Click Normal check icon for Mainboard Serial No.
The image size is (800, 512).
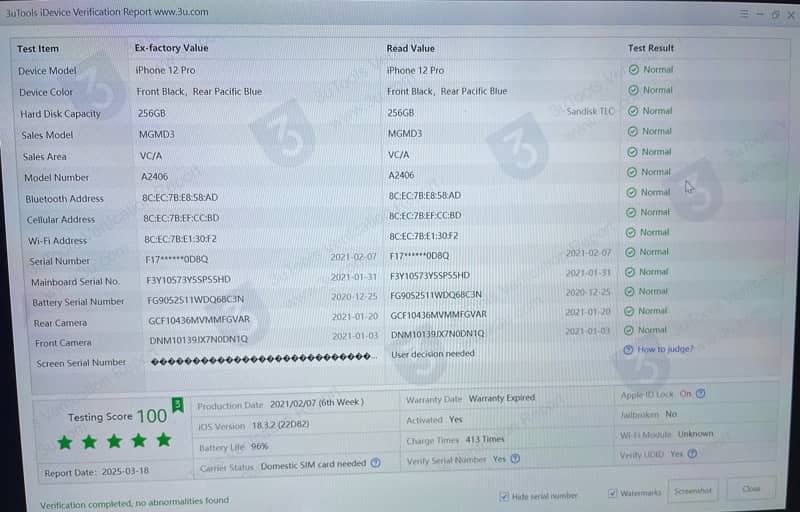(630, 272)
